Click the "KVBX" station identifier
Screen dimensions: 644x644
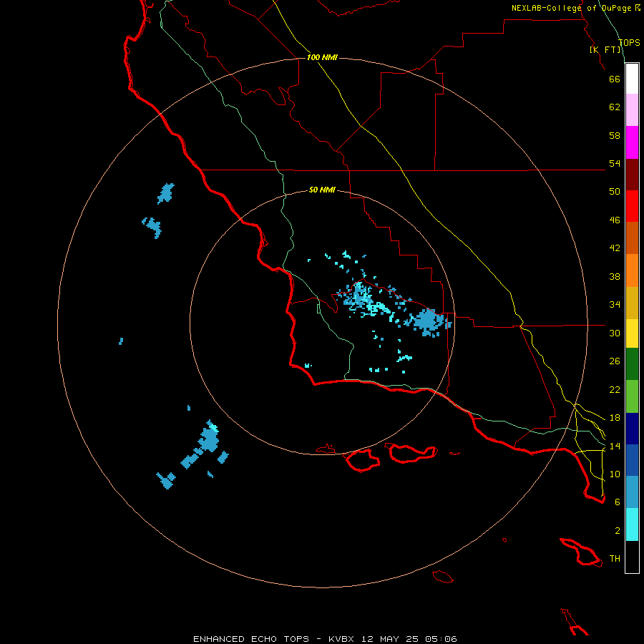341,639
